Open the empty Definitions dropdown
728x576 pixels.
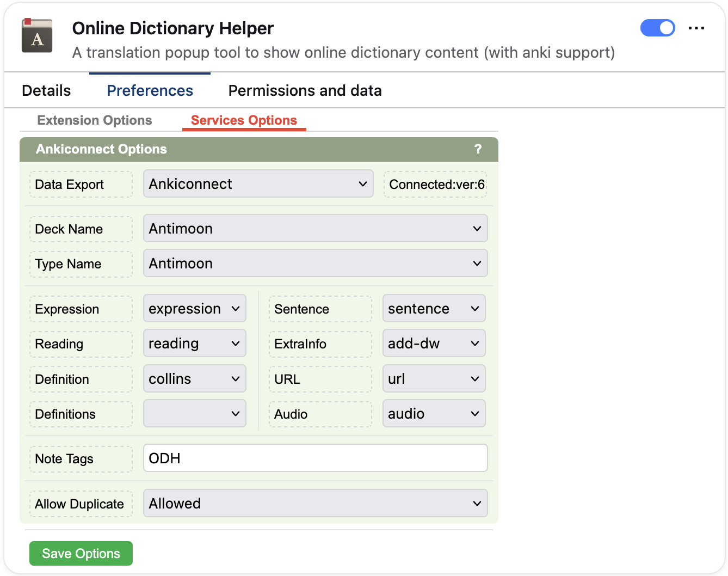tap(195, 414)
